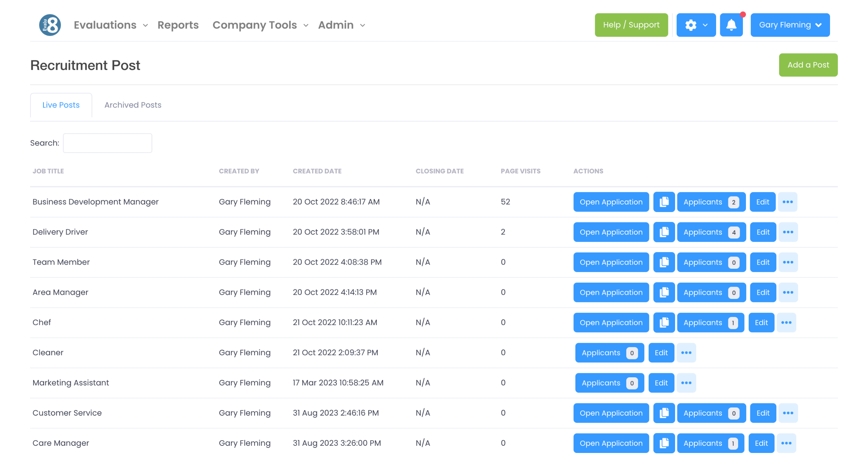The image size is (868, 456).
Task: Edit the Area Manager post
Action: (x=763, y=292)
